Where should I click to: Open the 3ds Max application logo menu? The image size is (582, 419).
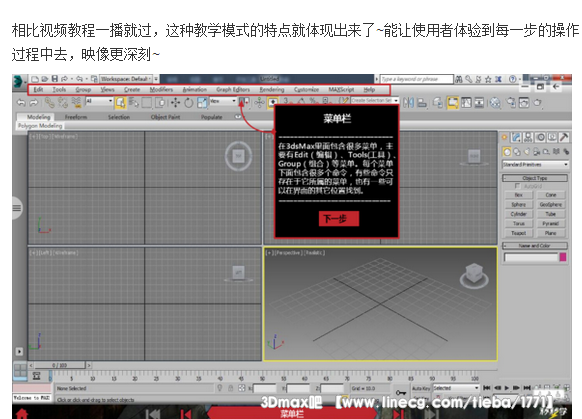click(19, 81)
